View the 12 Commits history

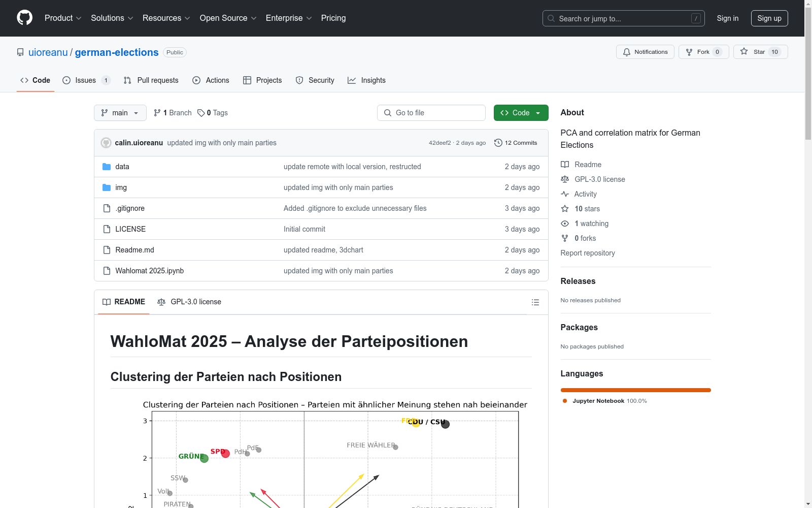[516, 143]
